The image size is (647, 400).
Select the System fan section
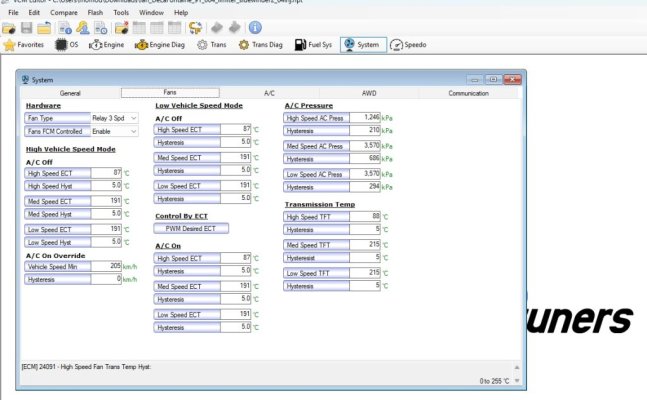pyautogui.click(x=363, y=45)
